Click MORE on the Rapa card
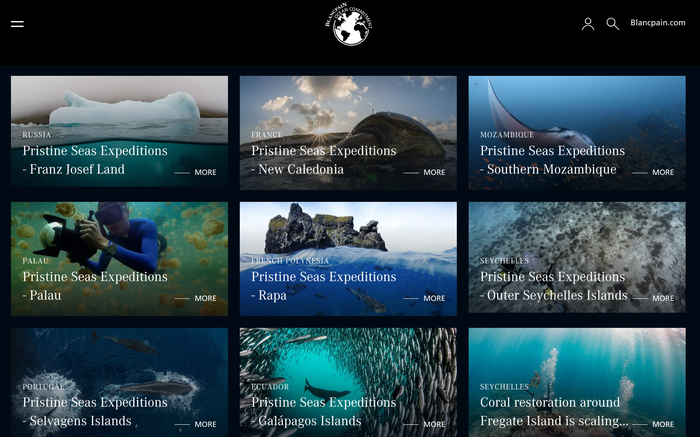 coord(434,298)
